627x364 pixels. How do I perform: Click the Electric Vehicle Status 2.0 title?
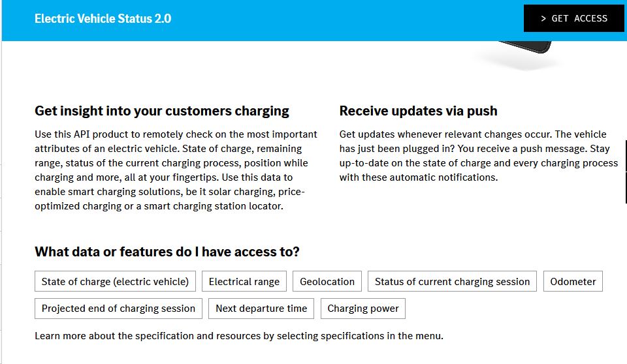pyautogui.click(x=103, y=18)
